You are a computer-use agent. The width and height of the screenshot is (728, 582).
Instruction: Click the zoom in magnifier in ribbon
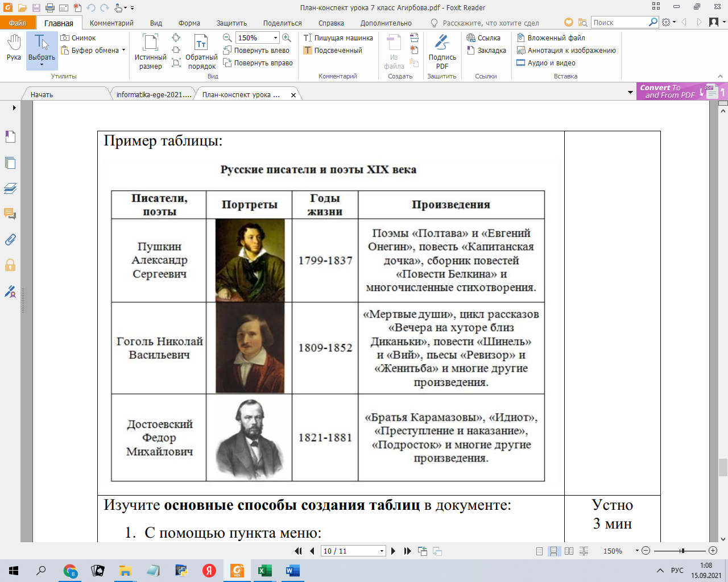click(287, 38)
